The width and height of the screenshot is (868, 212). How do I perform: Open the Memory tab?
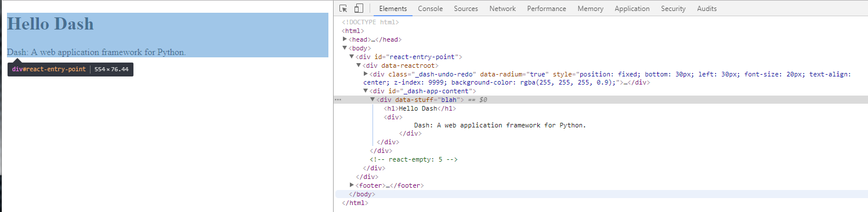click(x=591, y=9)
